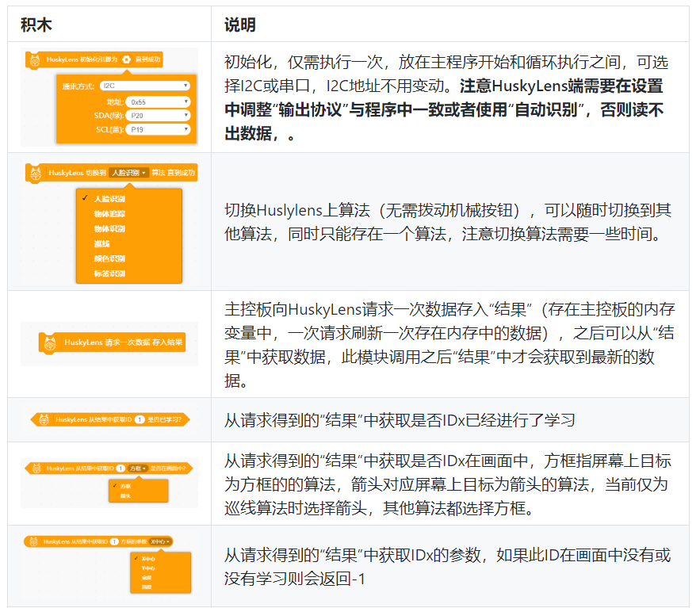
Task: Choose 箭头 in the frame-or-arrow menu
Action: click(125, 496)
